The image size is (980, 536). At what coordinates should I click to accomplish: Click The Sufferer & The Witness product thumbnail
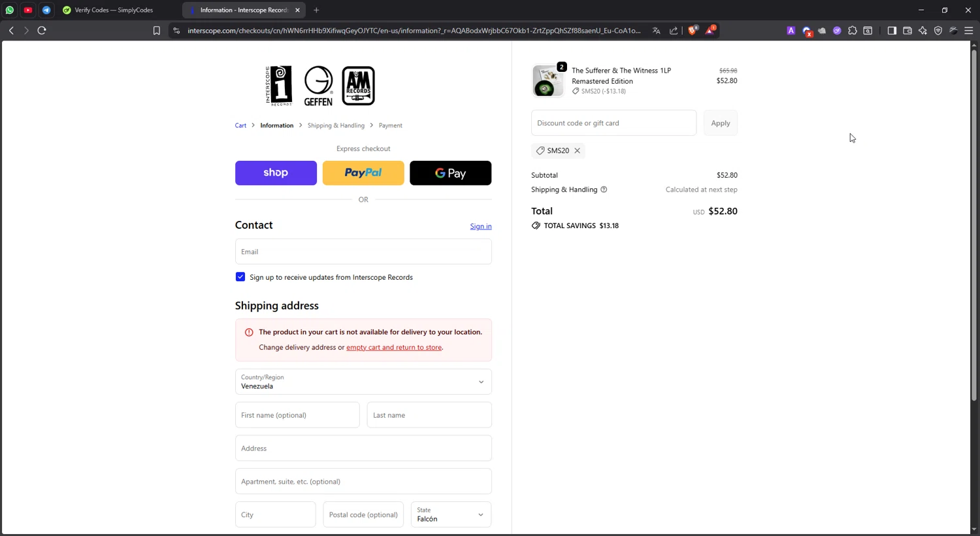[x=547, y=80]
